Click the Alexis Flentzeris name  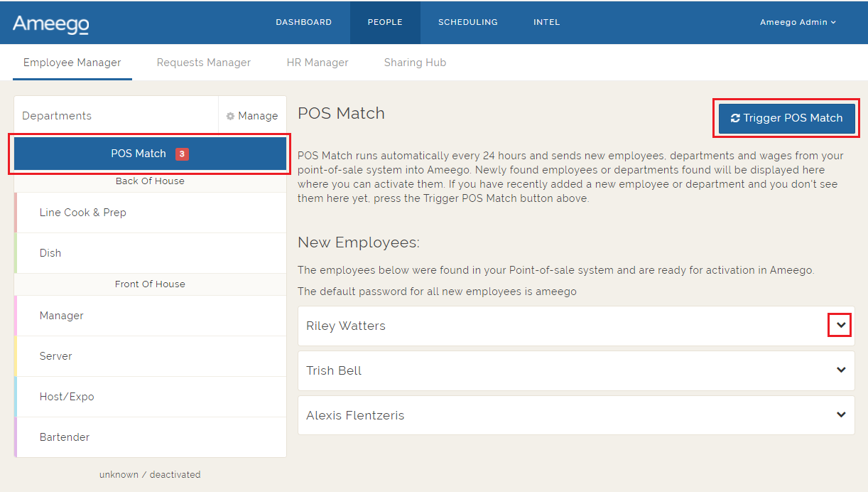[355, 415]
